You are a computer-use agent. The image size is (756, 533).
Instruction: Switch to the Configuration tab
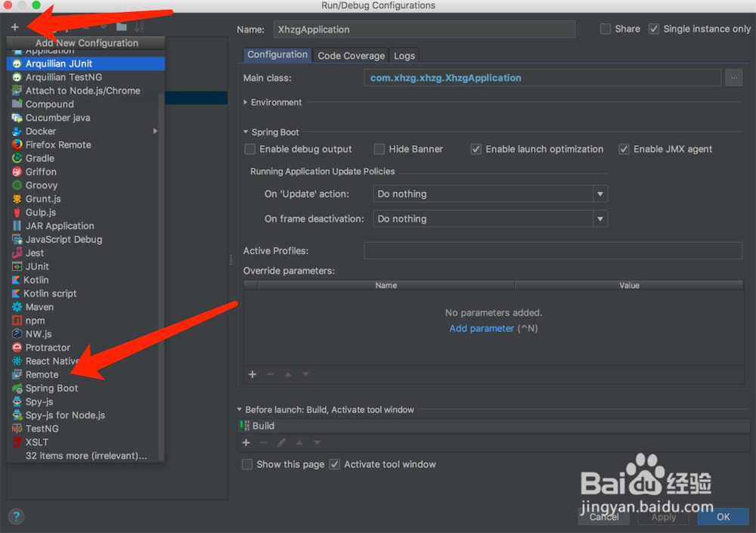click(277, 55)
